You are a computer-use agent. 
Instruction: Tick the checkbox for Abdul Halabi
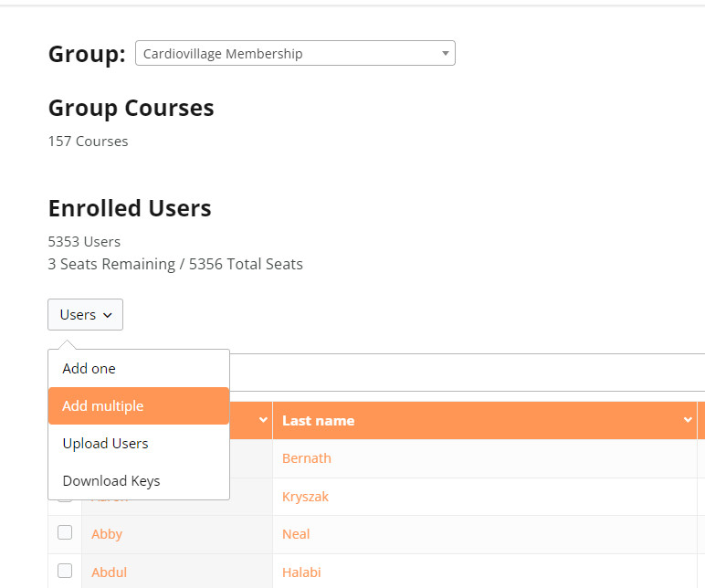coord(65,571)
